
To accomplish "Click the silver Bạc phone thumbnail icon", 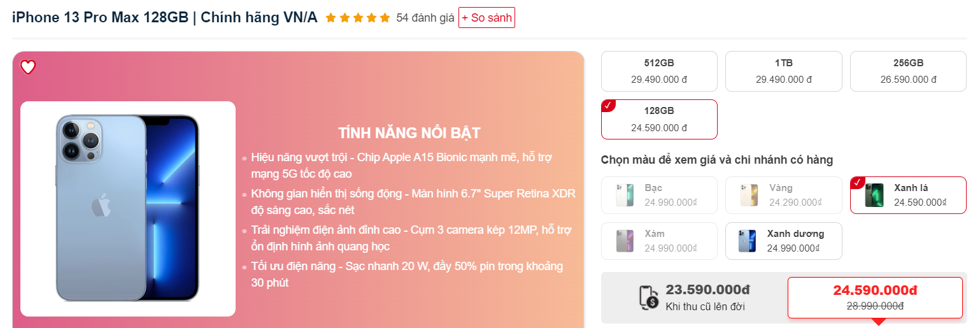I will click(625, 195).
